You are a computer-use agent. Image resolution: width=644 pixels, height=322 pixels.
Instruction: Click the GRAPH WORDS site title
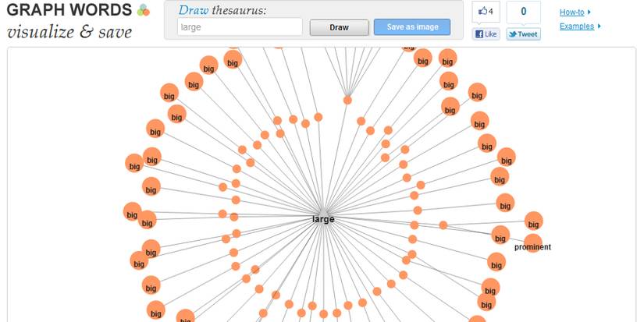coord(69,10)
